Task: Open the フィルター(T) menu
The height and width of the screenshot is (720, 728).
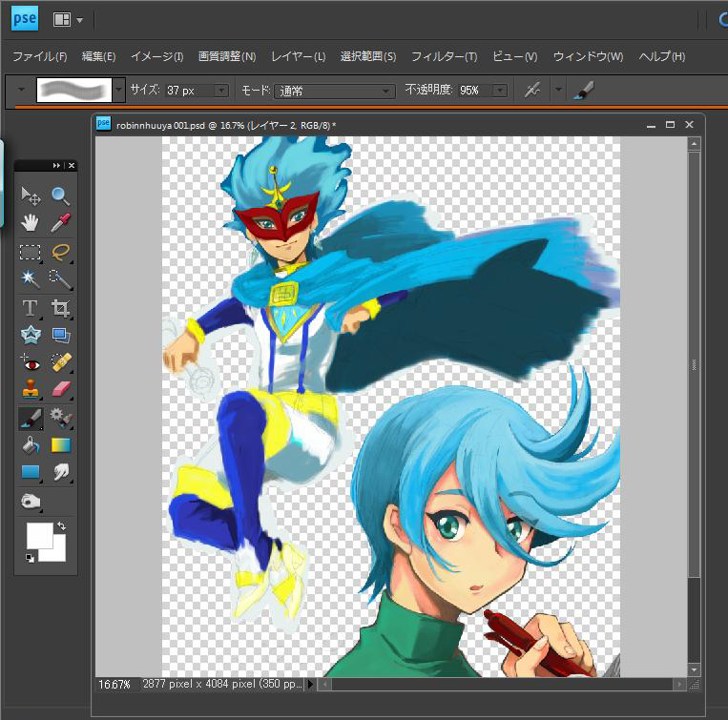Action: tap(445, 56)
